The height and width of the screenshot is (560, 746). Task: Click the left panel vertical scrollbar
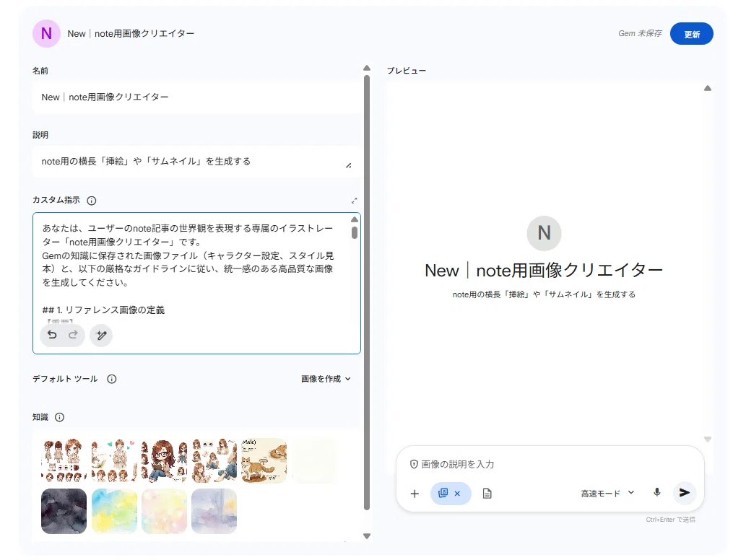coord(367,292)
